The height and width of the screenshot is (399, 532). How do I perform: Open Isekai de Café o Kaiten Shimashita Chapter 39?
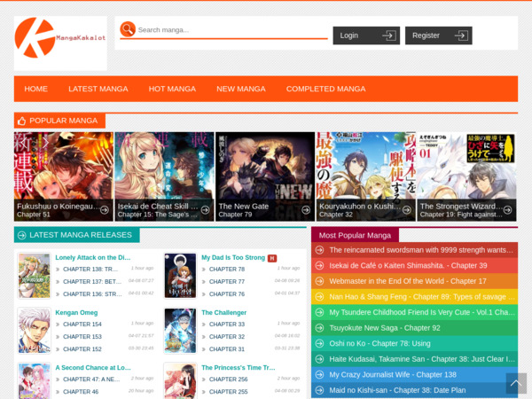[408, 266]
